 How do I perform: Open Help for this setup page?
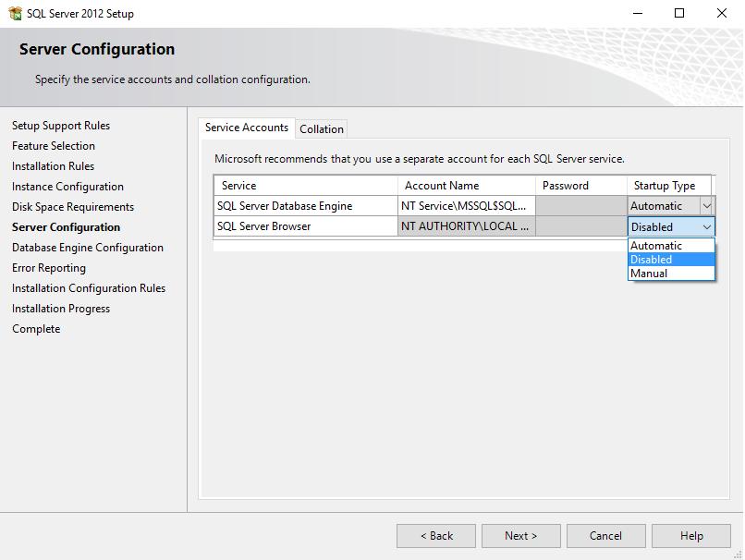(691, 536)
